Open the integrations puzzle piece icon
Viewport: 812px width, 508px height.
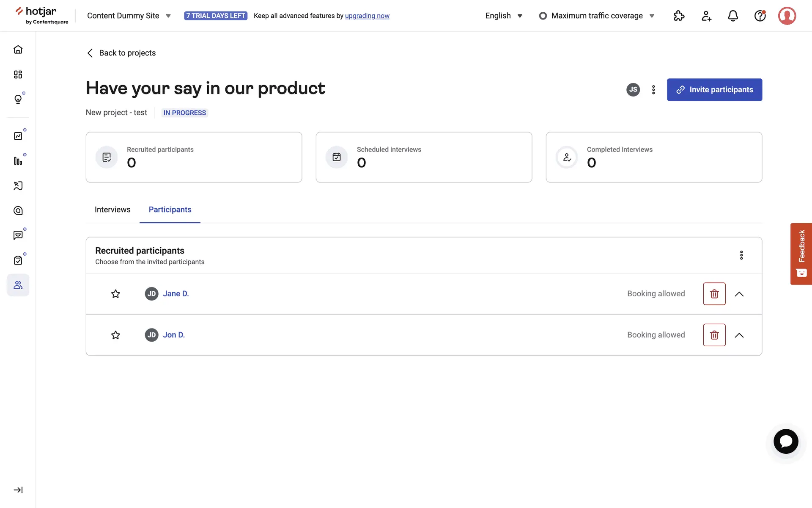(x=679, y=16)
